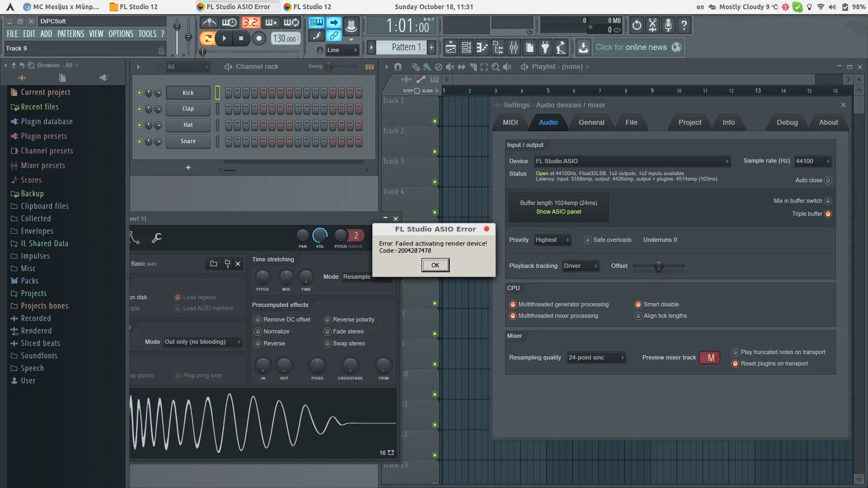This screenshot has height=488, width=868.
Task: Toggle typing keyboard to piano icon
Action: coord(316,22)
